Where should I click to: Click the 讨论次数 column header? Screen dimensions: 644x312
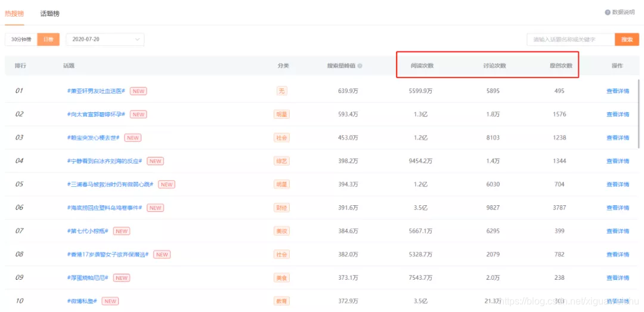pyautogui.click(x=494, y=66)
